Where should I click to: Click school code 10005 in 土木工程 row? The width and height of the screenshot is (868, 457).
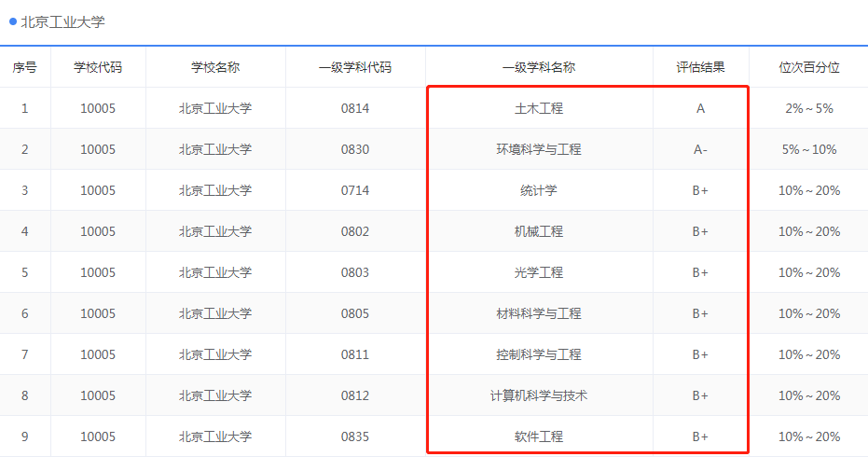point(98,108)
